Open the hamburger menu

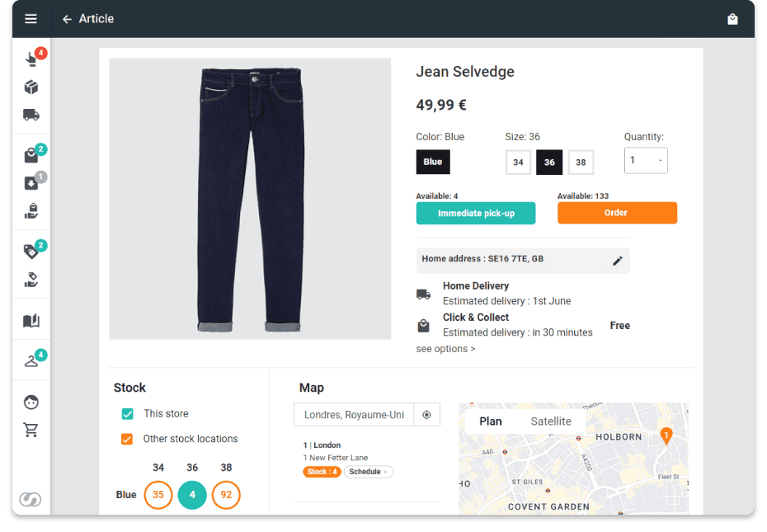pos(31,19)
